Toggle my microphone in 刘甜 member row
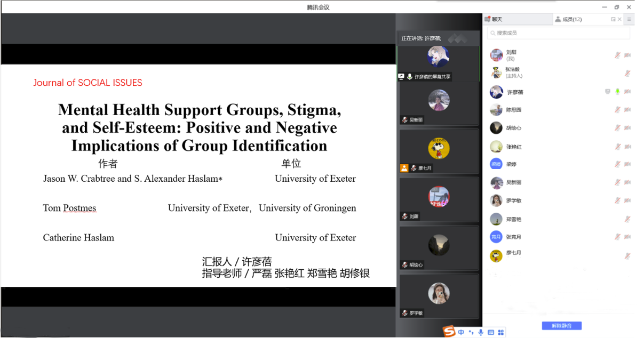644x338 pixels. 617,55
